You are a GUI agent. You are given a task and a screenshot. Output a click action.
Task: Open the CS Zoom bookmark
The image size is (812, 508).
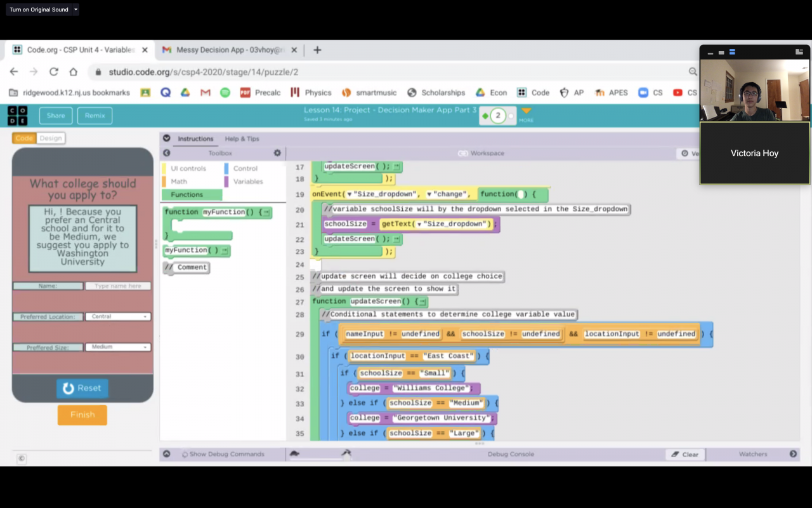tap(651, 93)
